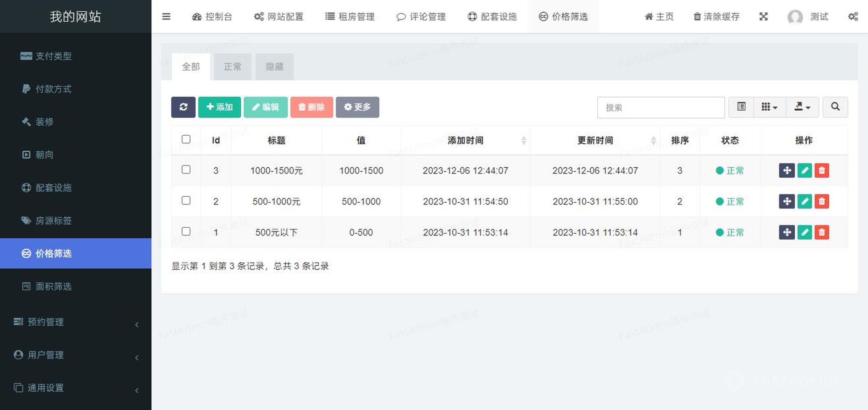The width and height of the screenshot is (868, 410).
Task: Click green edit pencil for 500-1000元 row
Action: (x=804, y=201)
